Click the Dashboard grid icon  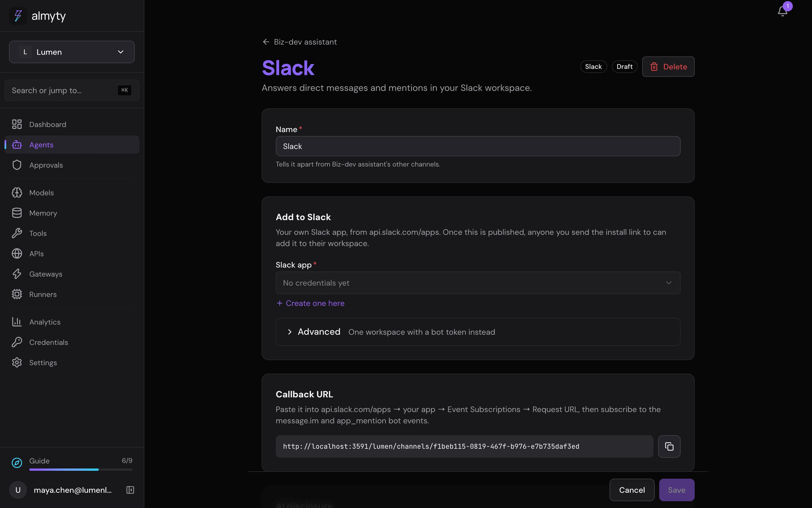[x=17, y=124]
